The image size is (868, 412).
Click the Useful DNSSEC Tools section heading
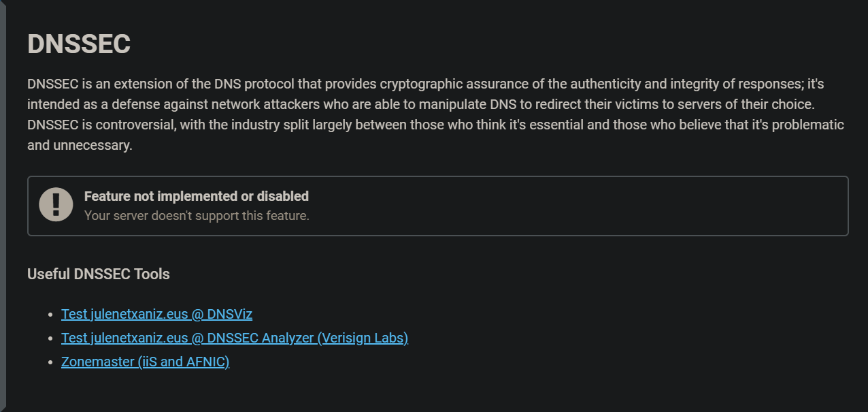(99, 274)
